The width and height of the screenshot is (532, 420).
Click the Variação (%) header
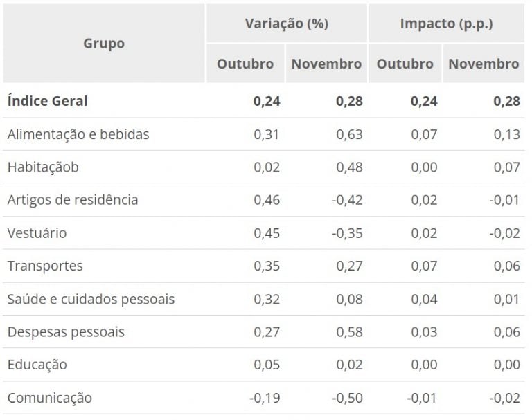(286, 24)
